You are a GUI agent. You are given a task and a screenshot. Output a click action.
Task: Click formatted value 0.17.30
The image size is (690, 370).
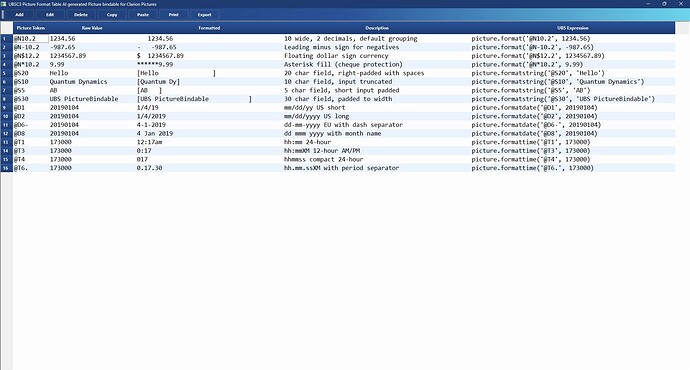tap(149, 168)
